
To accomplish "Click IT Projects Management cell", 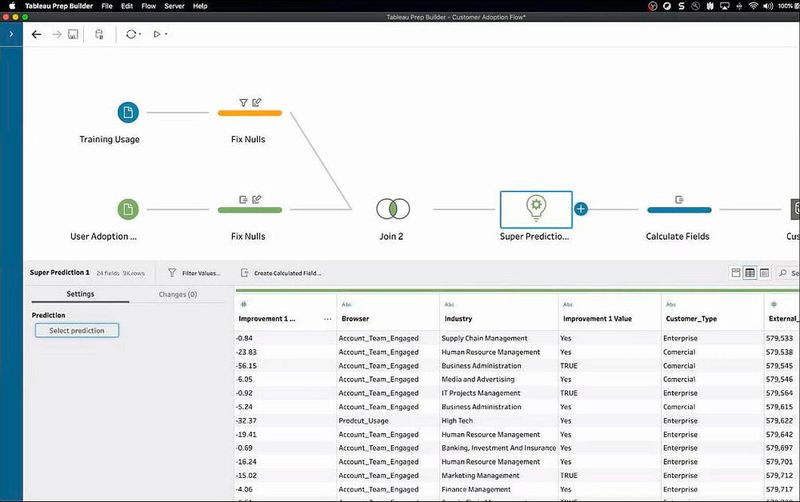I will click(x=481, y=393).
